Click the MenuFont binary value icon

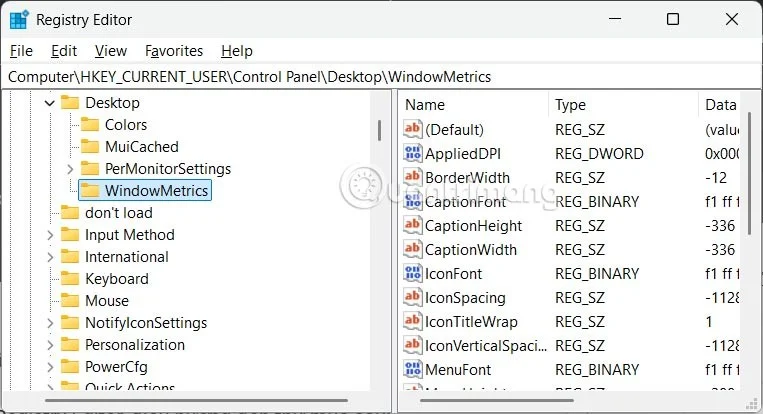click(413, 369)
